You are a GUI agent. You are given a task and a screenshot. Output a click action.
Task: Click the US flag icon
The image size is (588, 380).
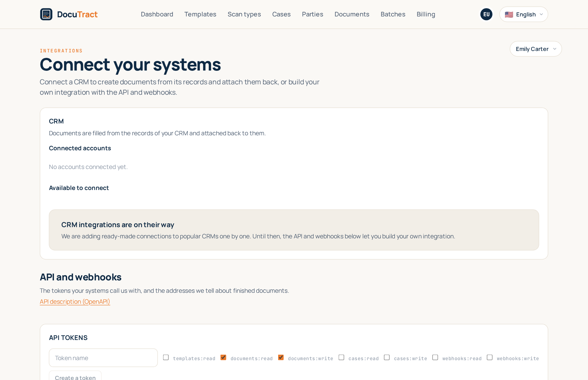[x=509, y=15]
